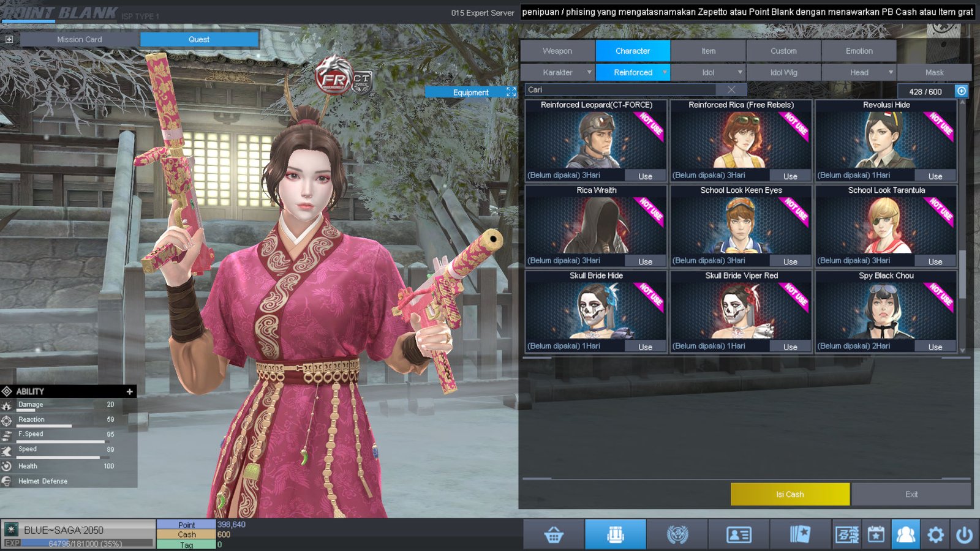Open the Mission Card tab
This screenshot has height=551, width=980.
click(x=80, y=39)
